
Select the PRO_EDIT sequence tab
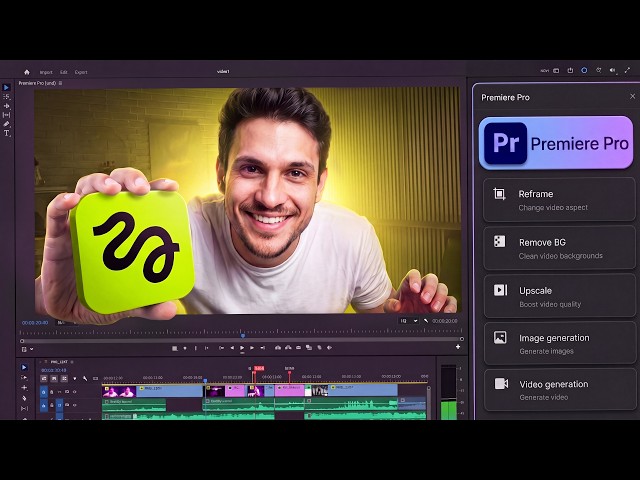59,362
